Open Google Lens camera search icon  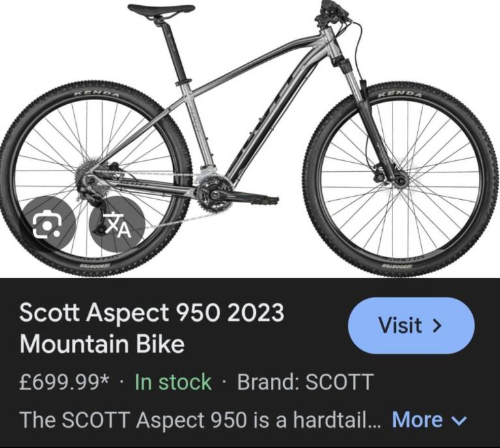tap(47, 223)
